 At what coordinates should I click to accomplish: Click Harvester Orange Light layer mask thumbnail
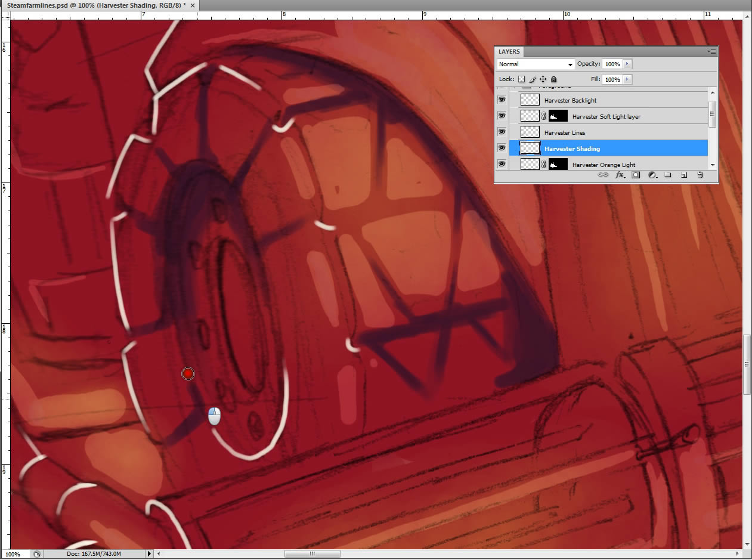(x=558, y=164)
